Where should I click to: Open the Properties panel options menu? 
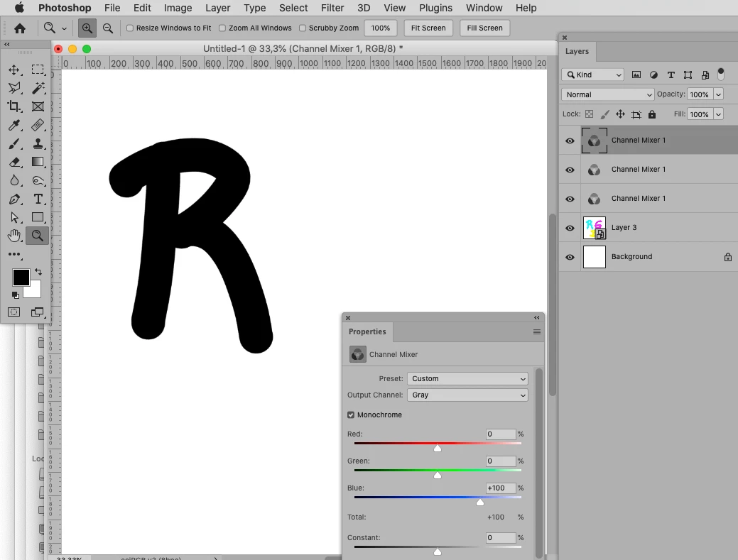[x=536, y=332]
